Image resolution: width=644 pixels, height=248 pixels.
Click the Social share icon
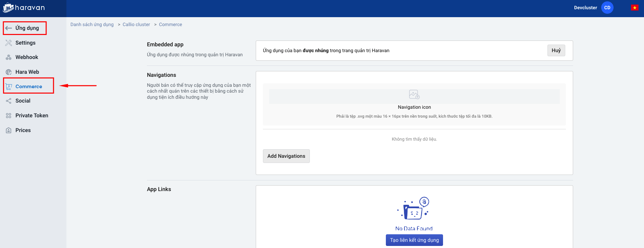(x=9, y=101)
